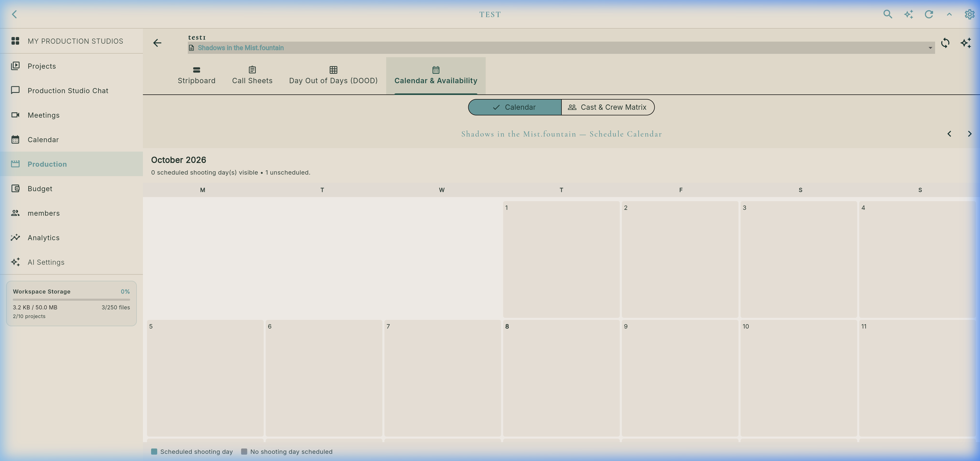Click the October 2026 month heading
This screenshot has height=461, width=980.
coord(178,160)
